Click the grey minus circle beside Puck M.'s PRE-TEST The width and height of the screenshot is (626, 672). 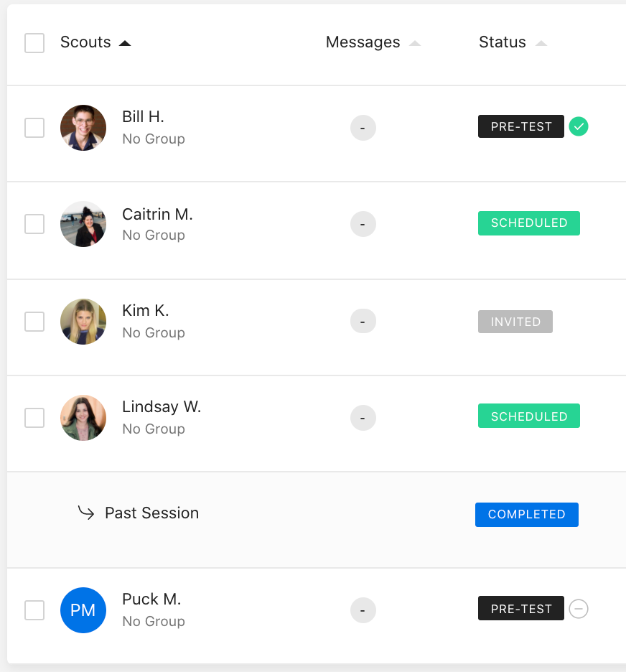(x=579, y=609)
